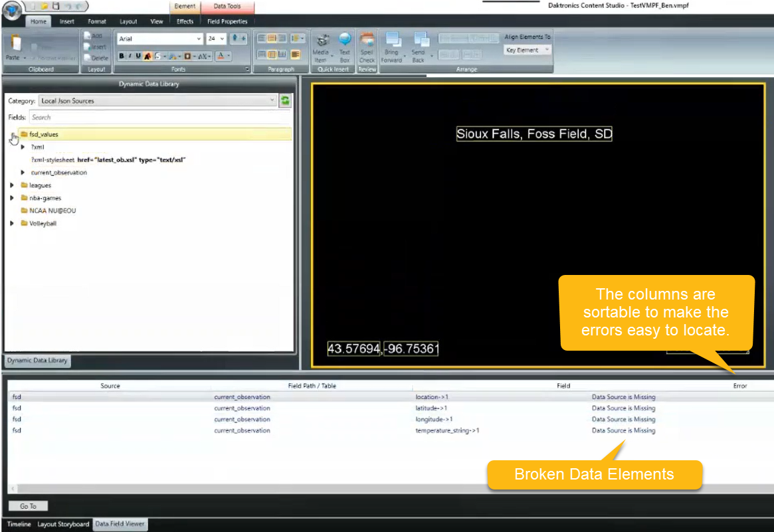
Task: Switch to the Data Tools ribbon tab
Action: point(228,6)
